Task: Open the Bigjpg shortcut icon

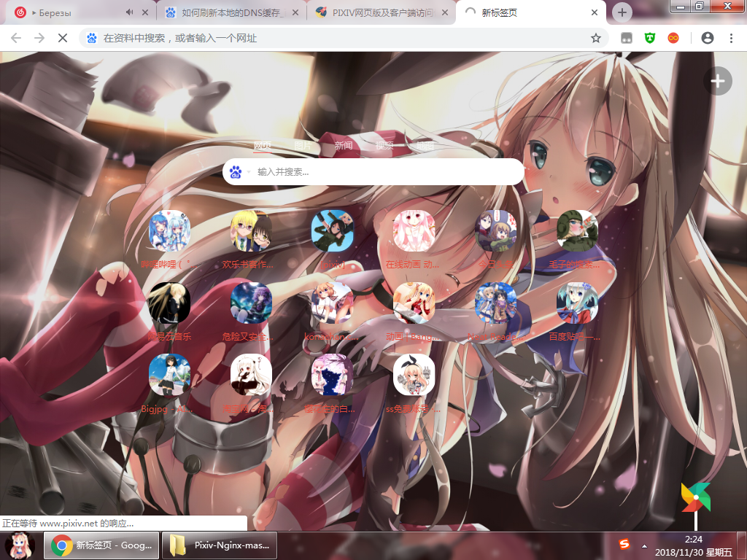Action: pos(169,375)
